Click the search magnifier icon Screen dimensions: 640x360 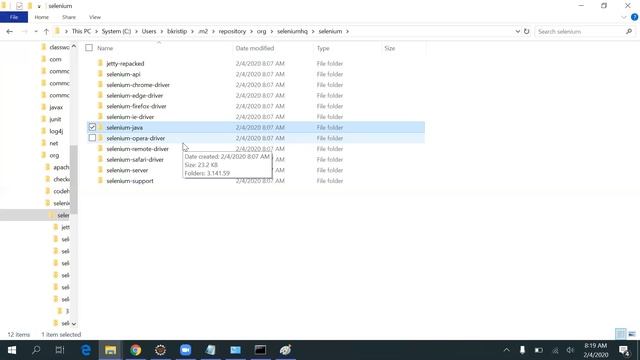coord(629,31)
